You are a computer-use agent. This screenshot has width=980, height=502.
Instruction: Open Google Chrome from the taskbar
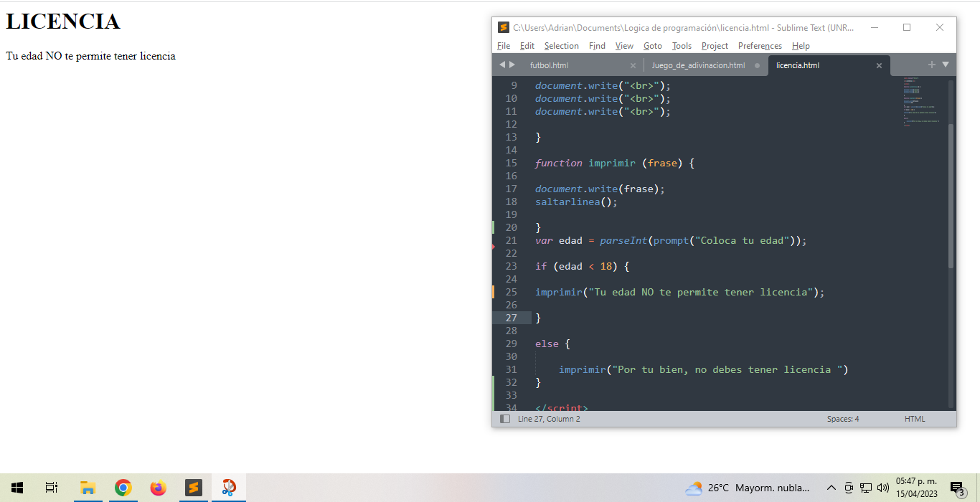(x=123, y=488)
